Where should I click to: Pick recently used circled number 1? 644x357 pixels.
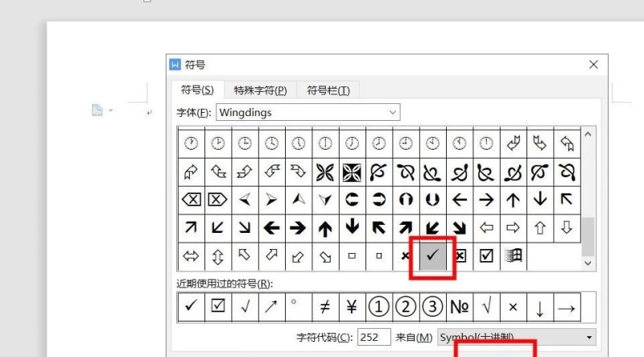tap(378, 306)
